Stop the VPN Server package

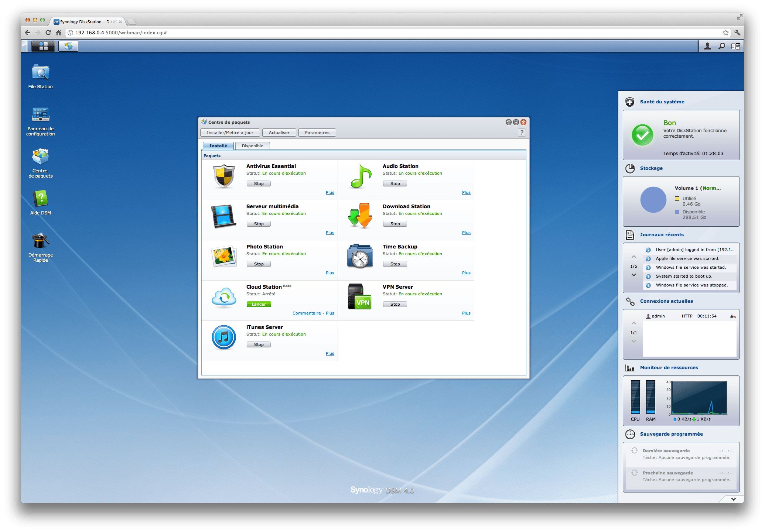395,304
